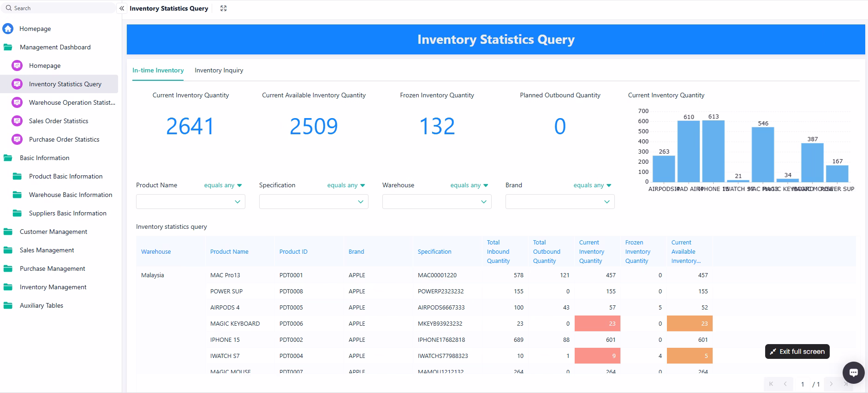Click the Exit full screen button
The image size is (868, 393).
(797, 351)
